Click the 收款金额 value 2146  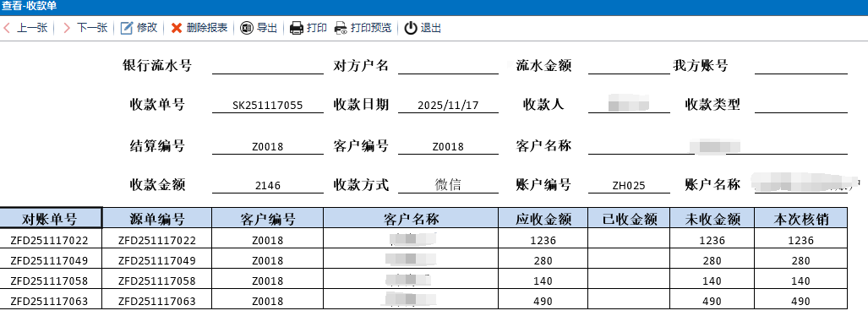tap(268, 186)
